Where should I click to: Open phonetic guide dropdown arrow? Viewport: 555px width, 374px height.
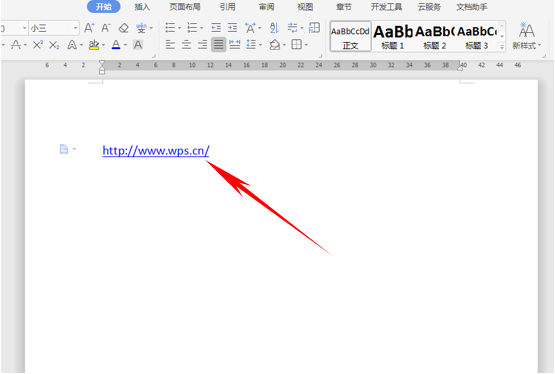click(151, 28)
